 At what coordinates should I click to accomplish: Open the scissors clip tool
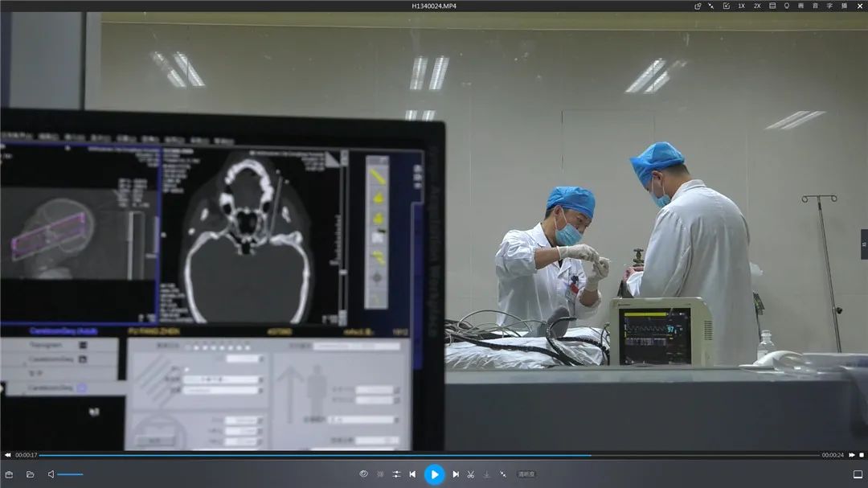tap(471, 474)
